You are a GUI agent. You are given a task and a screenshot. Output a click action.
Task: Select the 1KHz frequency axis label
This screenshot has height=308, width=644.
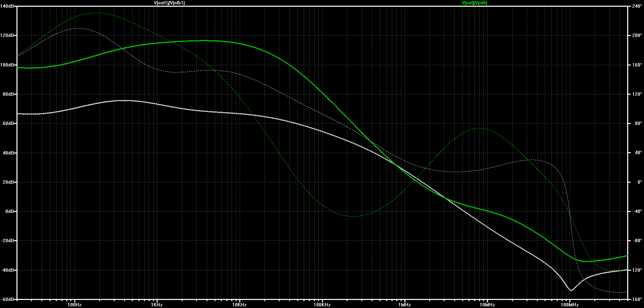pos(157,305)
